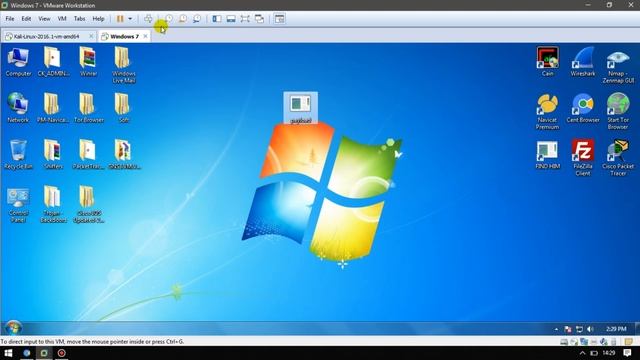
Task: Select the Start Tor Browser shortcut
Action: (x=618, y=111)
